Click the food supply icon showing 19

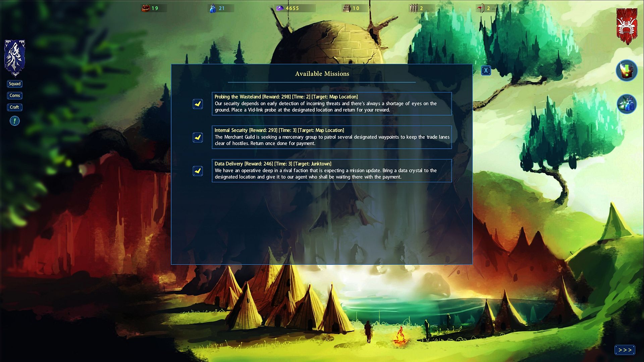coord(146,8)
